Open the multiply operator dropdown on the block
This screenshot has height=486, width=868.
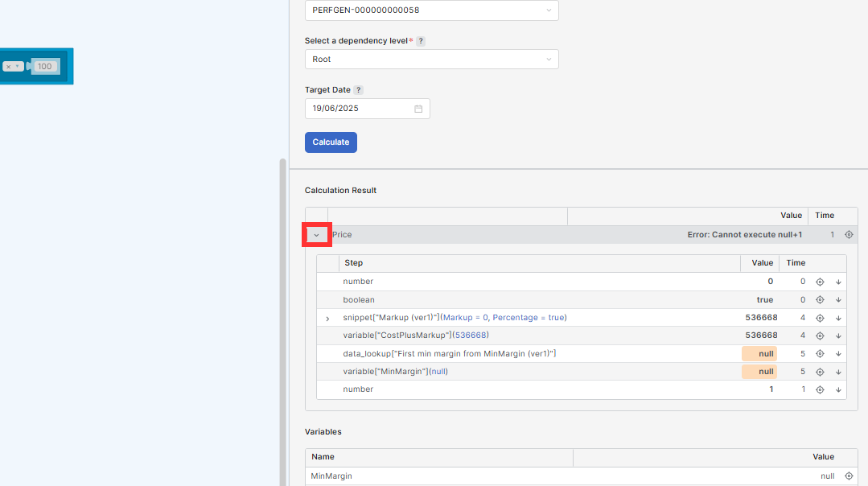coord(12,67)
